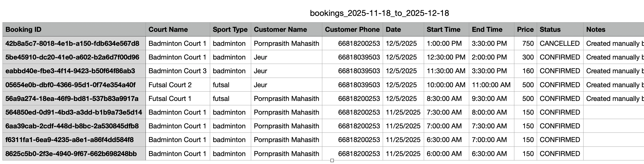Image resolution: width=644 pixels, height=164 pixels.
Task: Click the table title bookings_2025-11-18_to_2025-12-18
Action: click(379, 13)
